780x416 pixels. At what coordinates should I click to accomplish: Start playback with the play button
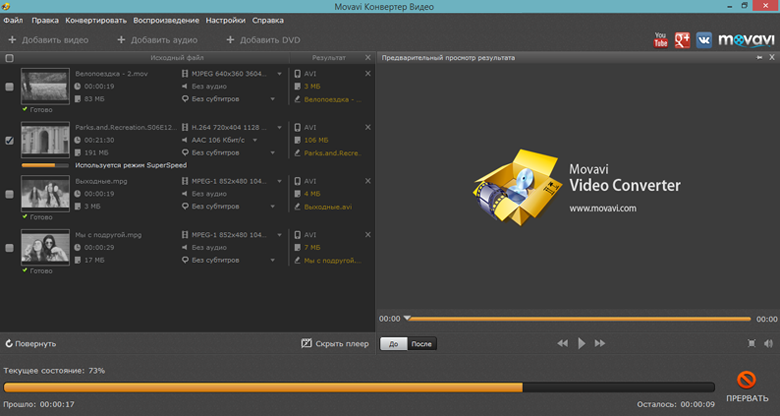tap(581, 343)
